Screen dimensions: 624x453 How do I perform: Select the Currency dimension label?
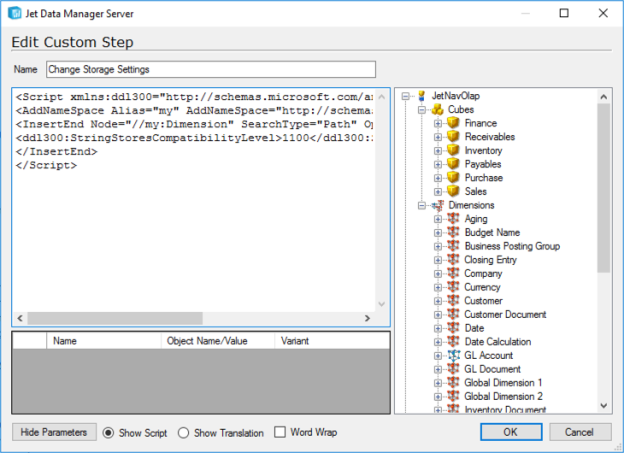482,287
